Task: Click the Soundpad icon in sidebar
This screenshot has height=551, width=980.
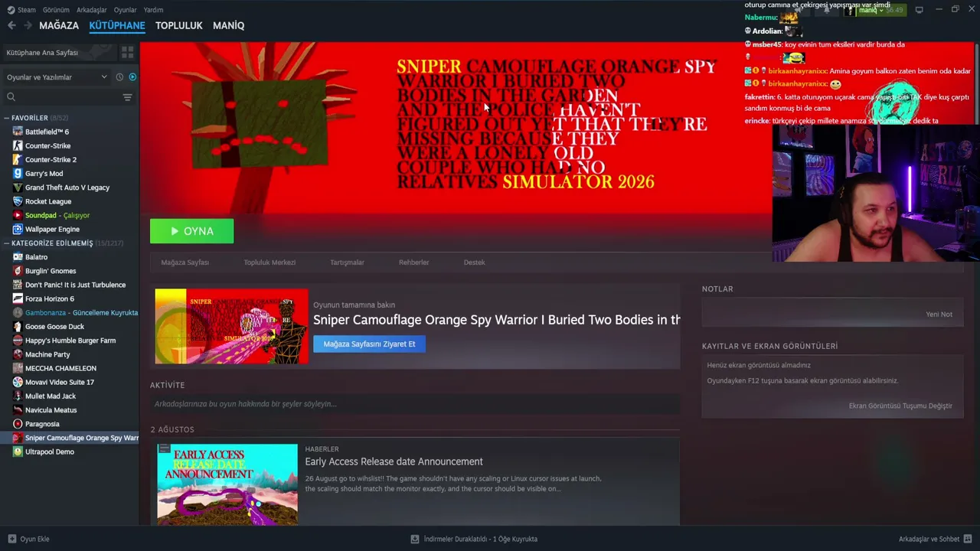Action: [18, 215]
